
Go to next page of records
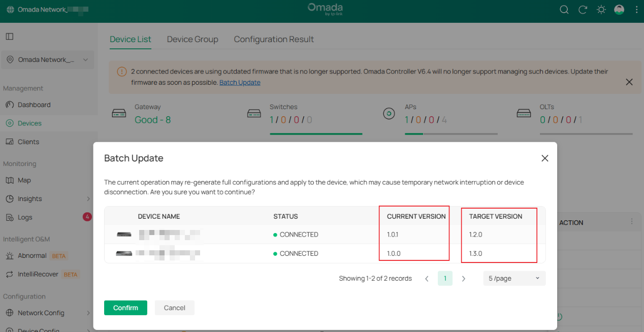coord(463,279)
